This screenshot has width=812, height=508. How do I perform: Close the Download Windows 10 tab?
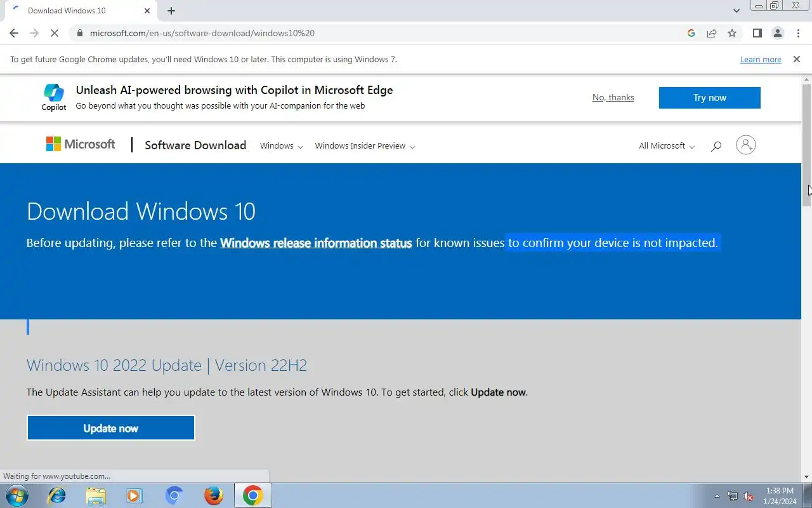click(x=147, y=11)
